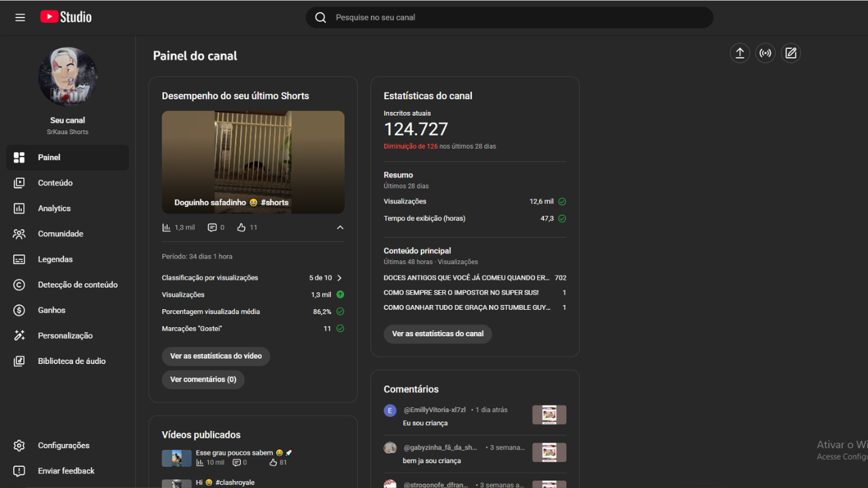Click Ver as estatísticas do canal button
Viewport: 868px width, 488px height.
coord(437,333)
